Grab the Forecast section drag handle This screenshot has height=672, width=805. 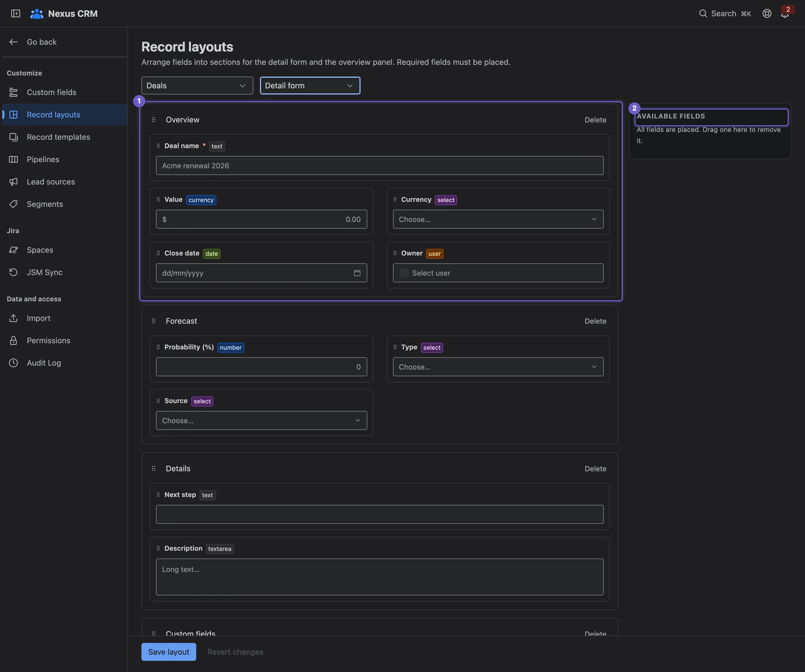[154, 321]
